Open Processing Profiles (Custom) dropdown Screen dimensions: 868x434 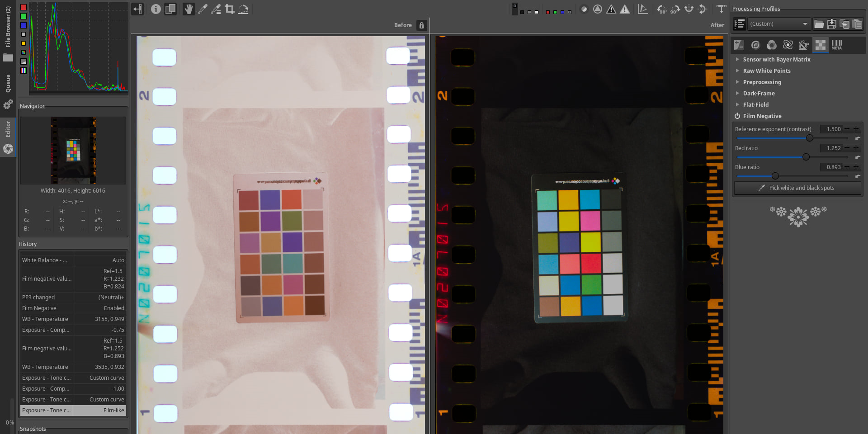pyautogui.click(x=778, y=24)
